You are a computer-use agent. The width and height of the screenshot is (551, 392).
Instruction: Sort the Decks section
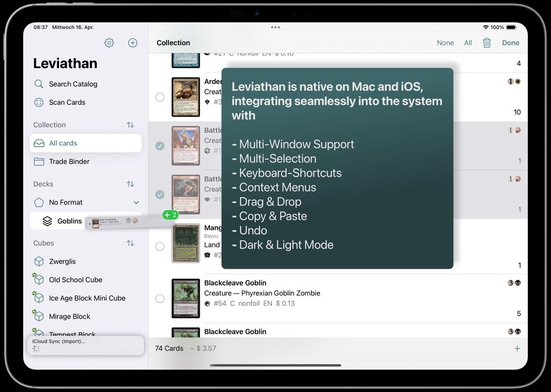tap(131, 184)
